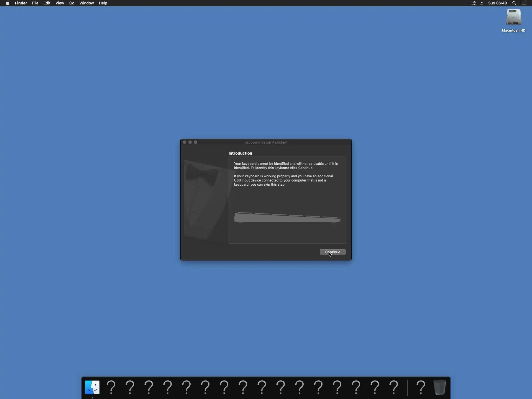The height and width of the screenshot is (399, 532).
Task: Click the Continue button
Action: click(x=332, y=252)
